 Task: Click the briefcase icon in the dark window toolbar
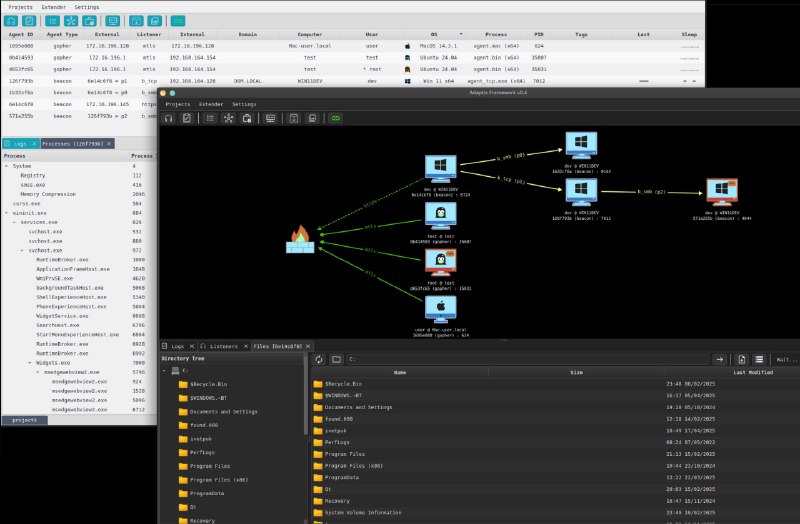pos(247,118)
